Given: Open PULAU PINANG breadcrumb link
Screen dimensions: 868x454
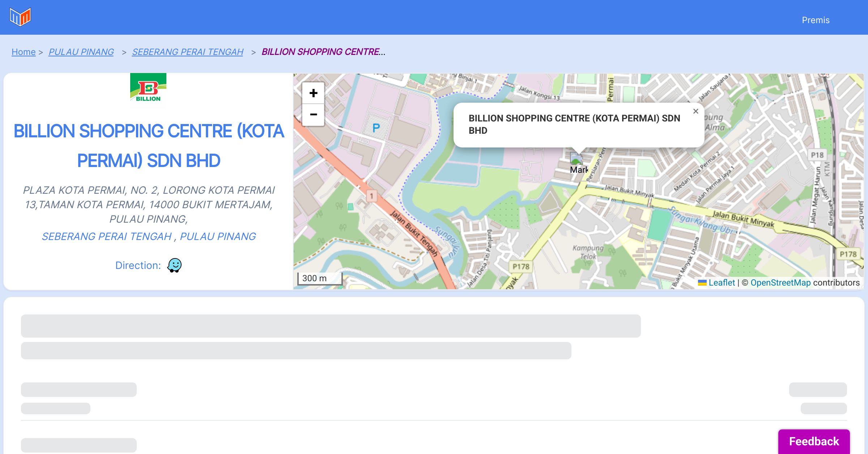Looking at the screenshot, I should pos(81,52).
